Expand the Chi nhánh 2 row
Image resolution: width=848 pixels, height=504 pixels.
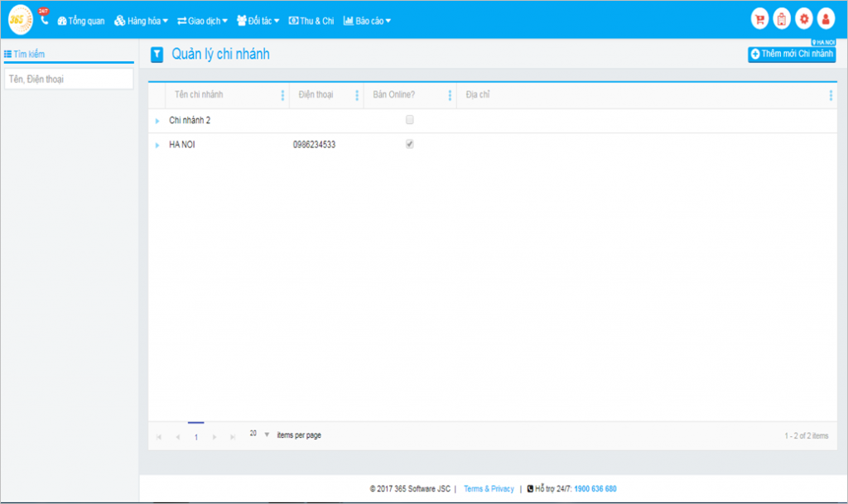point(157,121)
